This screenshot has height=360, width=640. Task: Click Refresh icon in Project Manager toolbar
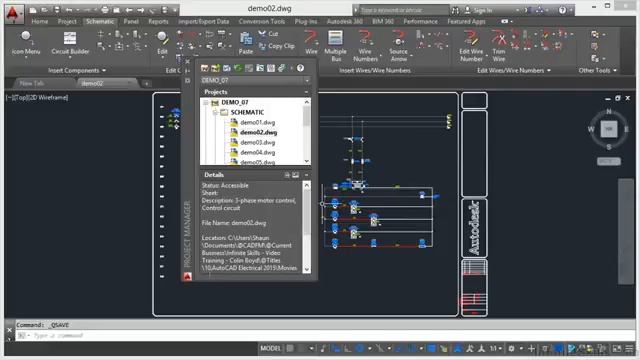click(238, 68)
